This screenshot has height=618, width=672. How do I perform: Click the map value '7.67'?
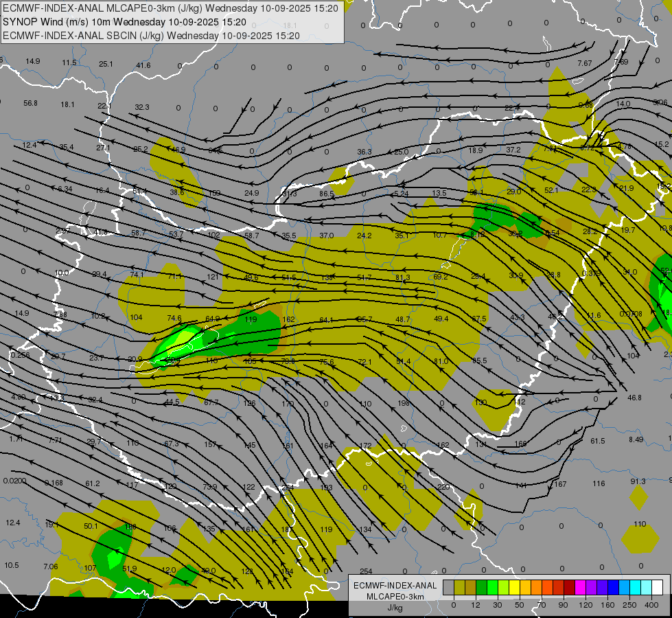pos(585,63)
